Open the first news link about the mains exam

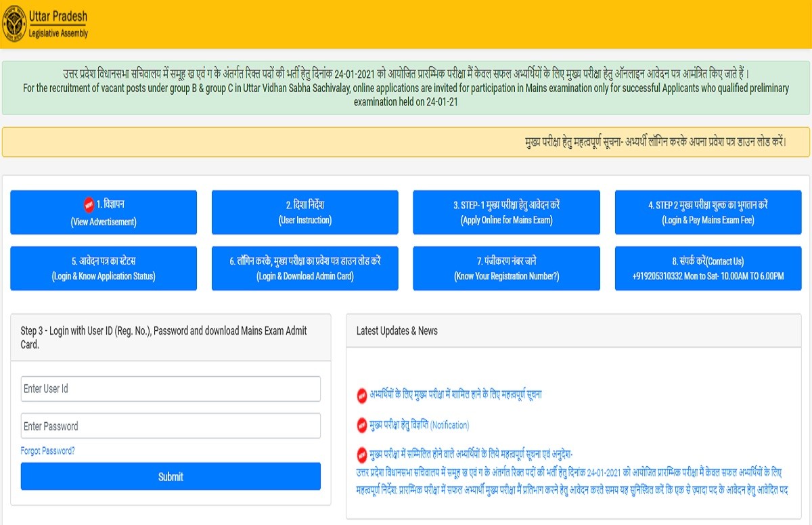tap(455, 394)
